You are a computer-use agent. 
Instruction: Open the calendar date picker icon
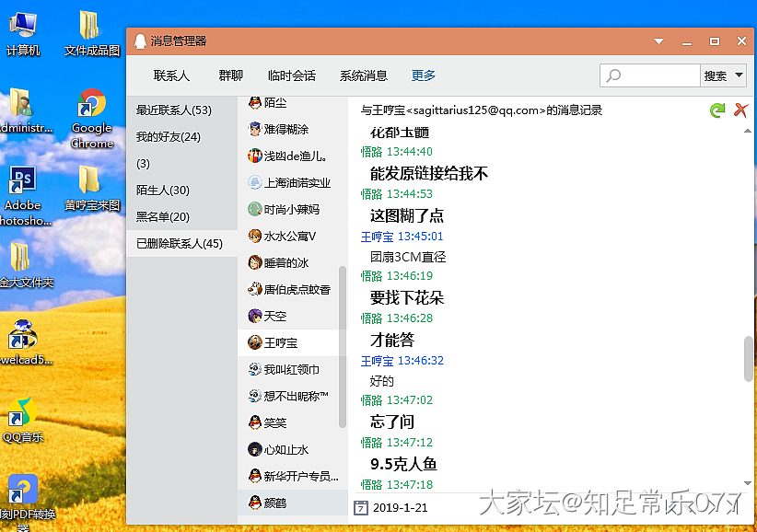click(361, 507)
